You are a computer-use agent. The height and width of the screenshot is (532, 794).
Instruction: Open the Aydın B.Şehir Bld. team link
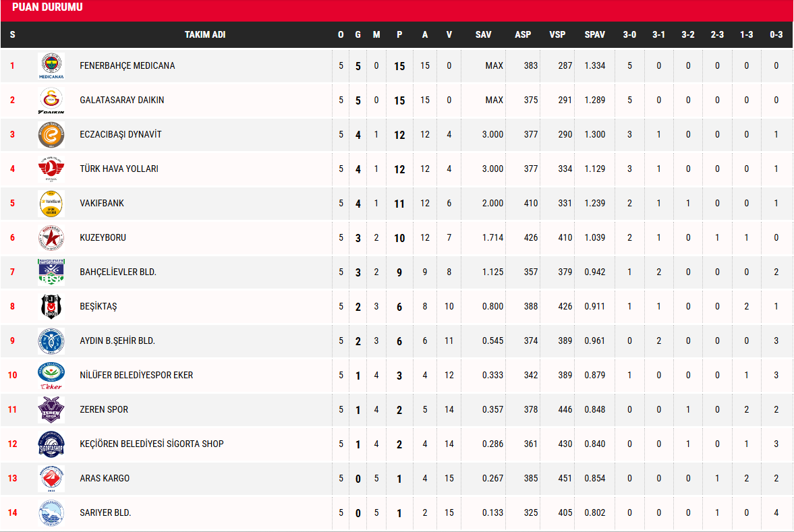[x=117, y=341]
